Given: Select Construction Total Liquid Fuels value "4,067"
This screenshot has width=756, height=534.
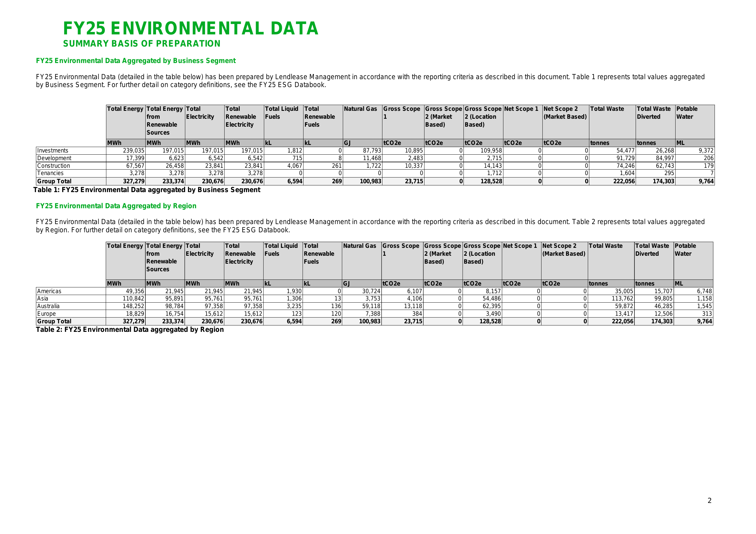Looking at the screenshot, I should tap(295, 166).
